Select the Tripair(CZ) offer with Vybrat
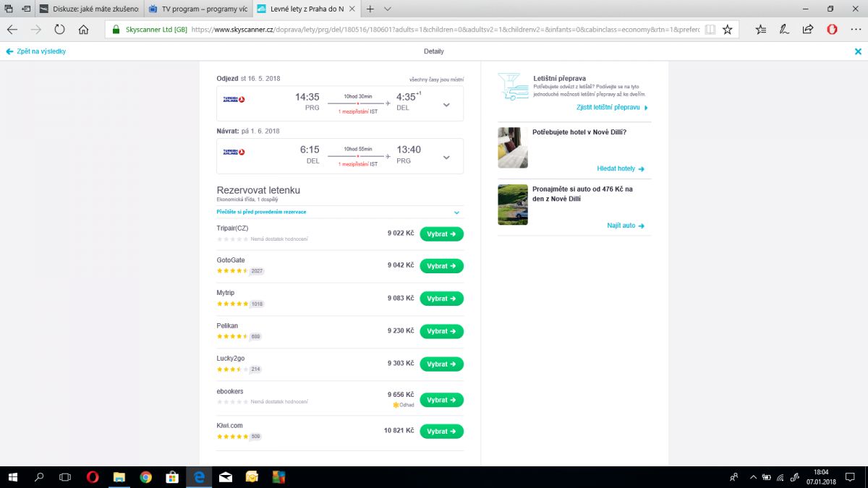 click(x=441, y=234)
